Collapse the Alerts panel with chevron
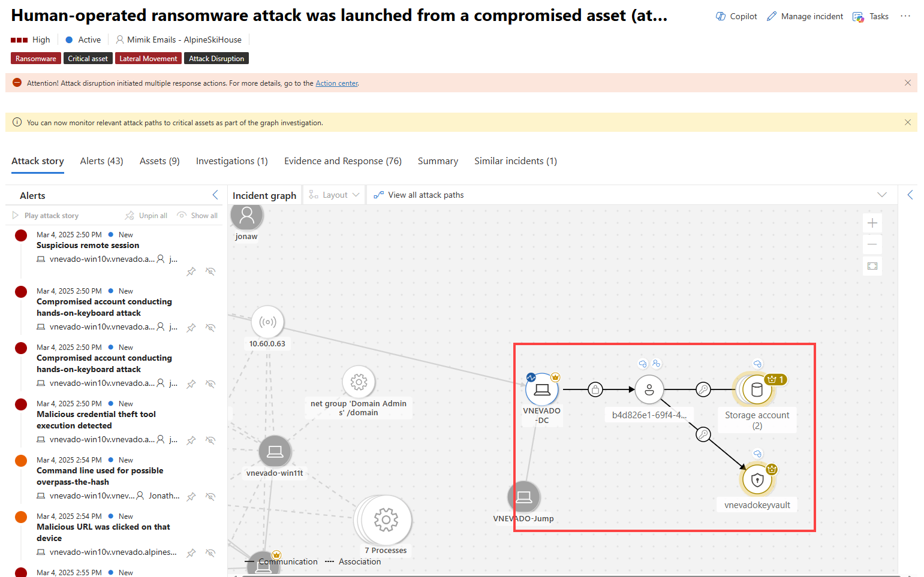The height and width of the screenshot is (577, 924). click(x=215, y=195)
